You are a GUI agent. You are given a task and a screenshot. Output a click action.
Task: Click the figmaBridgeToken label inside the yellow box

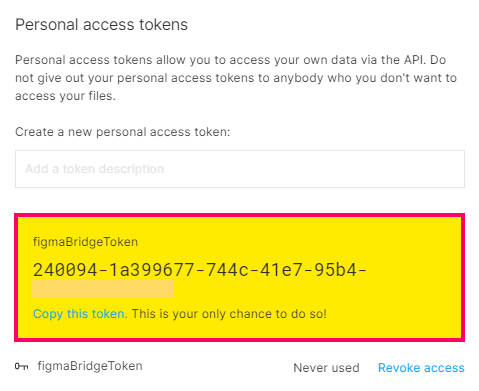[x=85, y=242]
